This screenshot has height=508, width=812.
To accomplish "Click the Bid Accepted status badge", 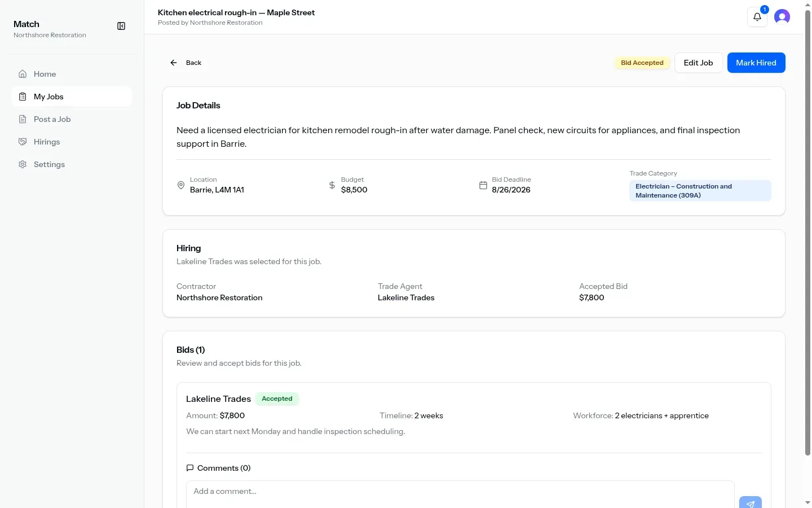I will coord(642,63).
